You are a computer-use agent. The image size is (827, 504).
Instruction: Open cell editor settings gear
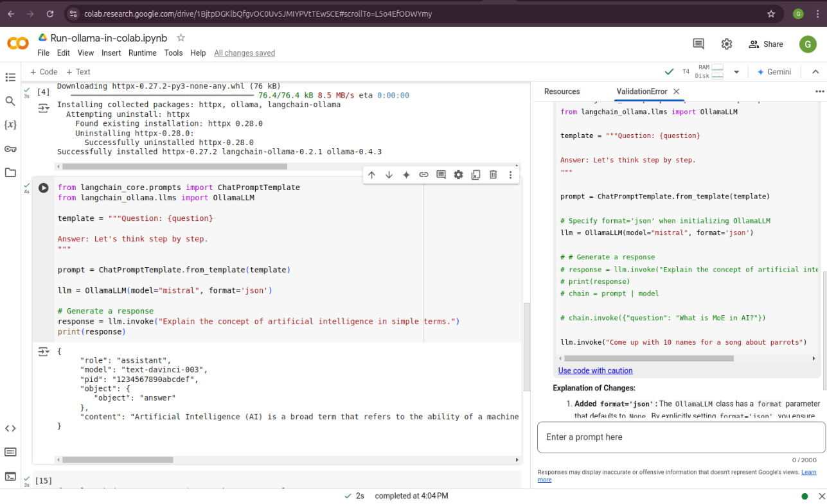tap(458, 175)
